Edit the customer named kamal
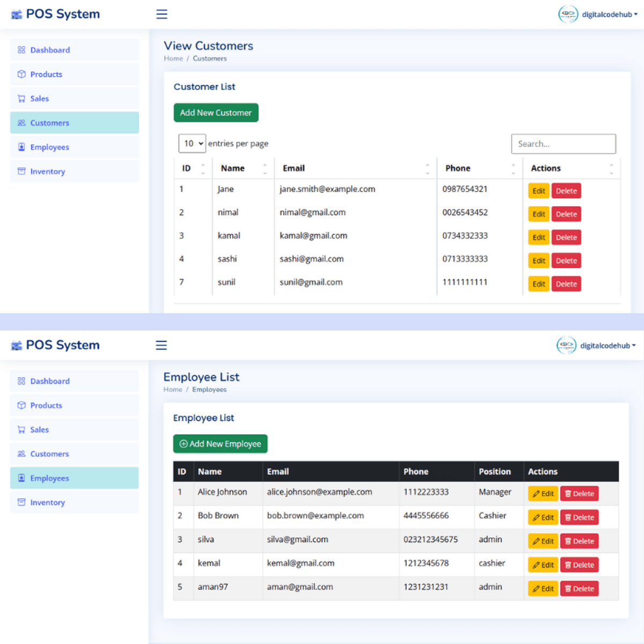The height and width of the screenshot is (644, 644). (539, 237)
